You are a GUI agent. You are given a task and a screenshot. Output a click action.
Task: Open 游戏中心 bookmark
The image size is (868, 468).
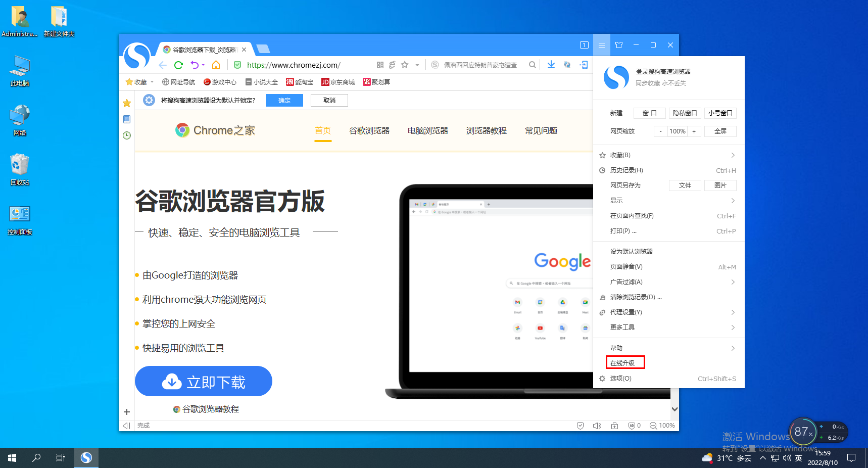pyautogui.click(x=220, y=82)
